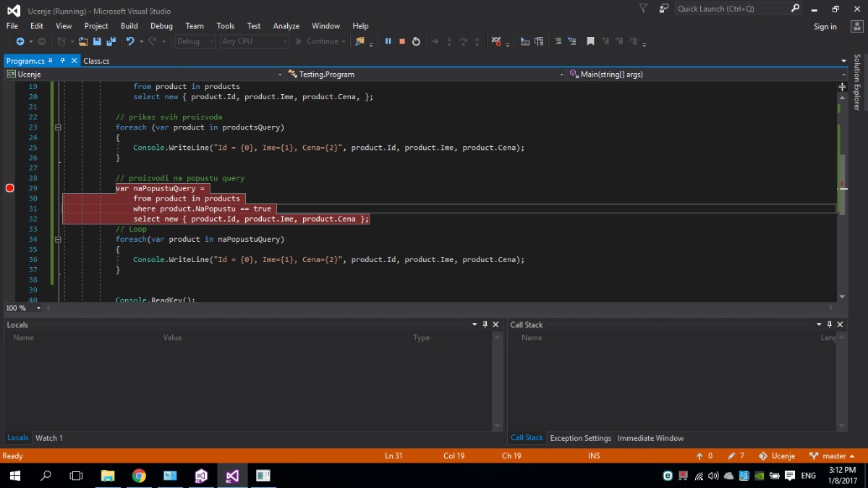Viewport: 868px width, 488px height.
Task: Restart the debugging session
Action: click(416, 41)
